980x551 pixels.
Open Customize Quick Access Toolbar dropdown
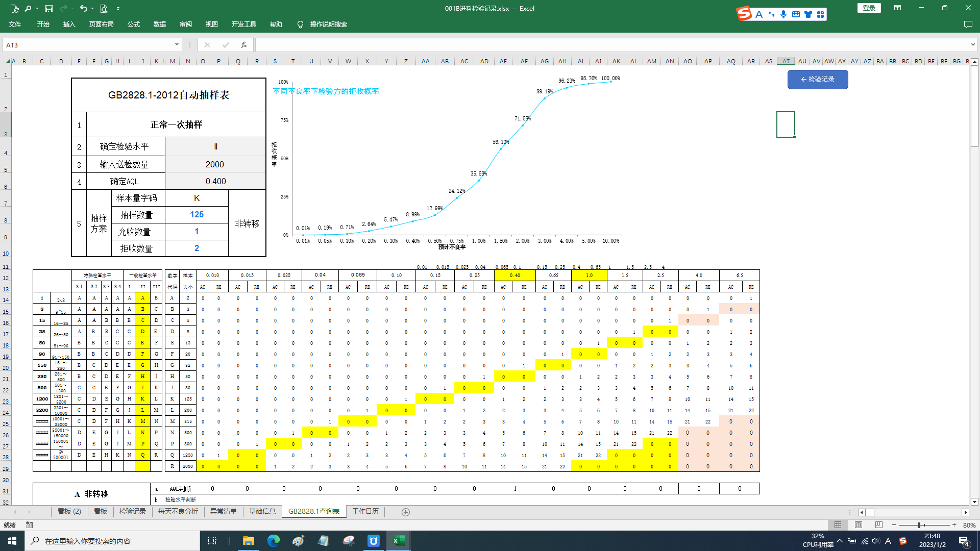click(x=118, y=9)
